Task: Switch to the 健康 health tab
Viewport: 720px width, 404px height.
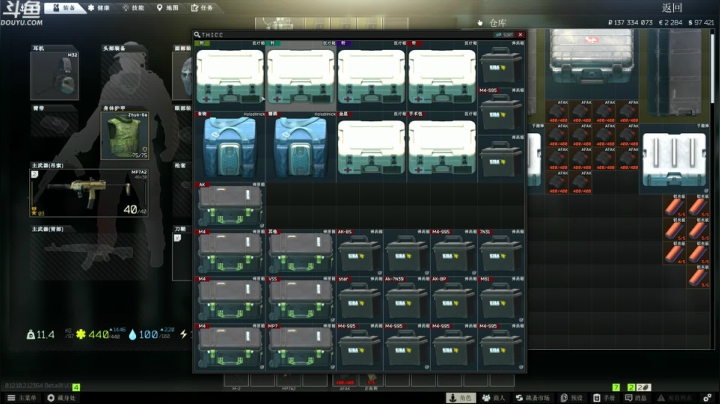Action: 99,8
